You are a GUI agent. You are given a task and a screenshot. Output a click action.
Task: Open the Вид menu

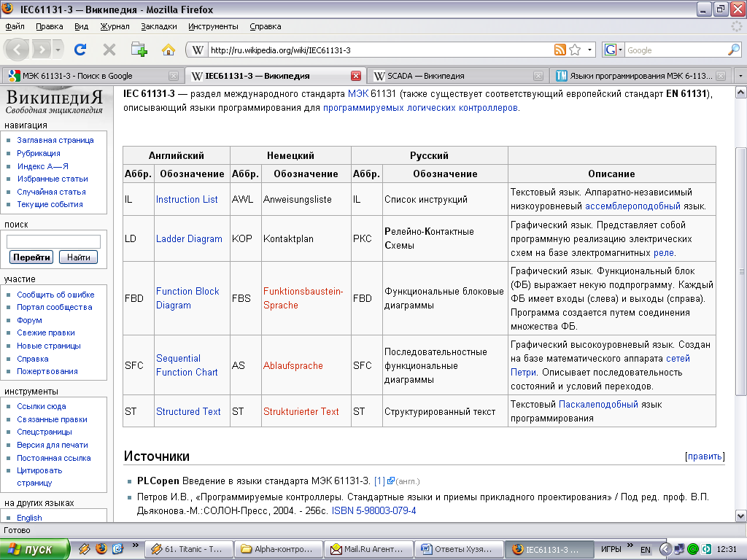[x=81, y=26]
